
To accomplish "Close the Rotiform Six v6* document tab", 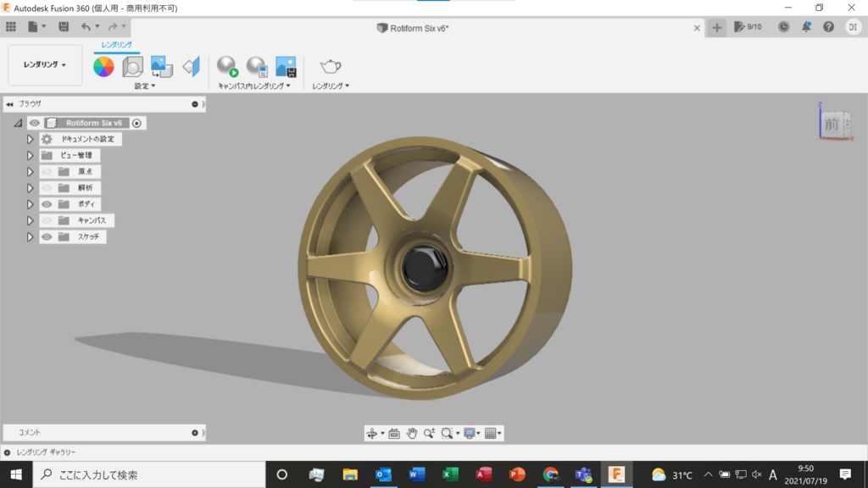I will coord(697,28).
